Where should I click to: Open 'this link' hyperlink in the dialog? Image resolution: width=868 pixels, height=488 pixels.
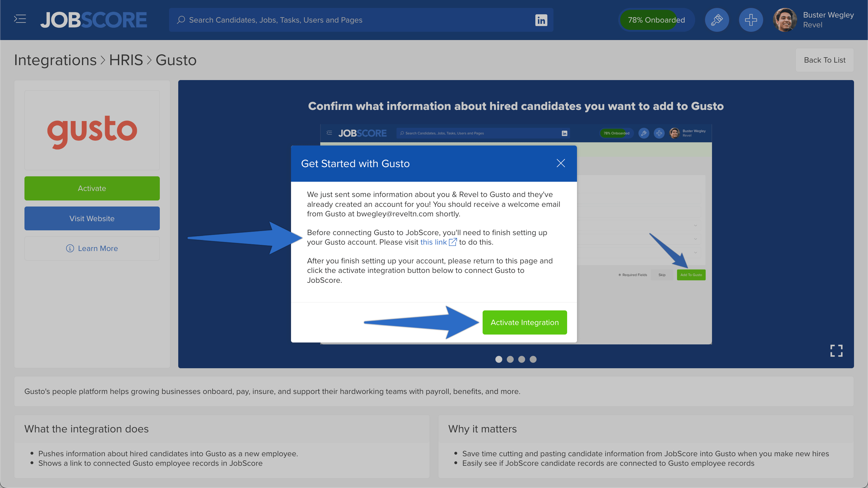tap(434, 242)
